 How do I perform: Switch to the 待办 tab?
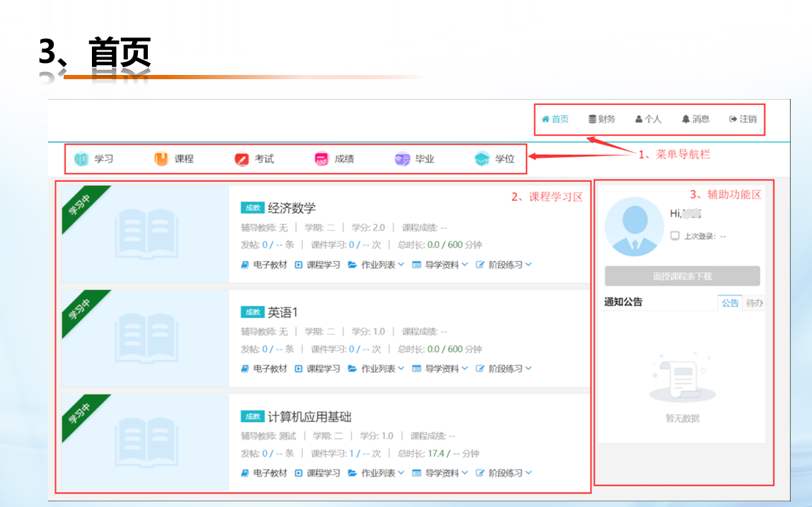pyautogui.click(x=754, y=303)
